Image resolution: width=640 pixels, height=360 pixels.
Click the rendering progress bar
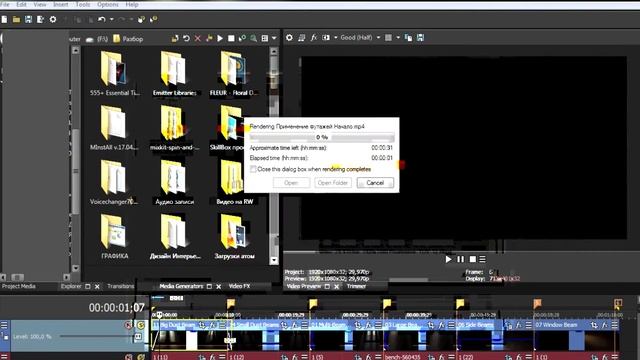[x=322, y=137]
